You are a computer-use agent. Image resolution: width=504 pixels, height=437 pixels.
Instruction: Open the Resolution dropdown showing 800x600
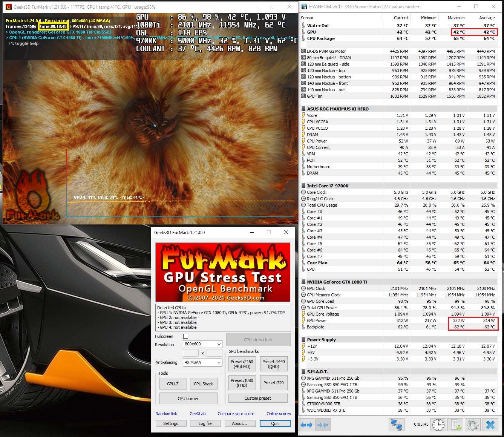click(202, 344)
